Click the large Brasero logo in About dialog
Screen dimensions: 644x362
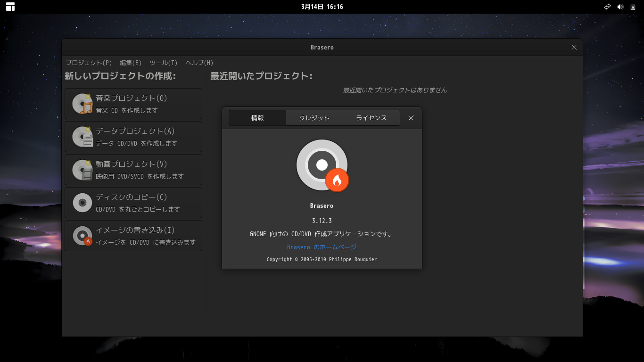coord(322,165)
